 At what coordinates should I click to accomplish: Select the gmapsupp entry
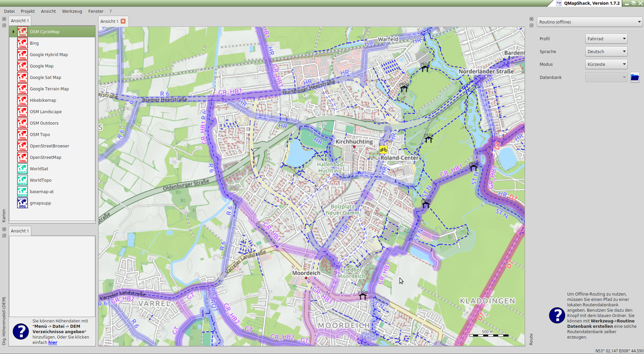pos(52,203)
